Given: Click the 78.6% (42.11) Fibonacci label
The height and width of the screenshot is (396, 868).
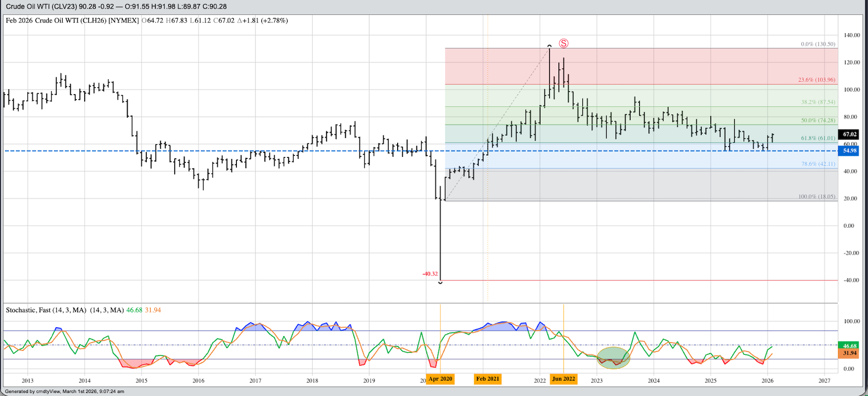Looking at the screenshot, I should 818,164.
